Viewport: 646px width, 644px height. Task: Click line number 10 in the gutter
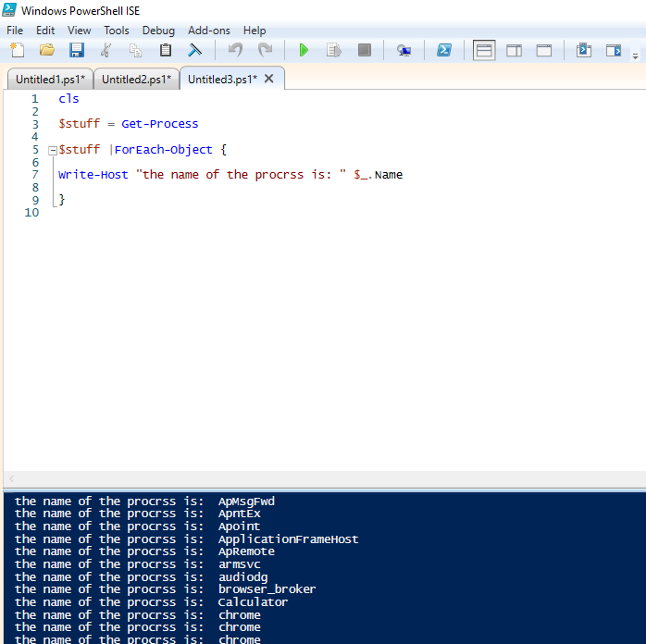pos(31,213)
